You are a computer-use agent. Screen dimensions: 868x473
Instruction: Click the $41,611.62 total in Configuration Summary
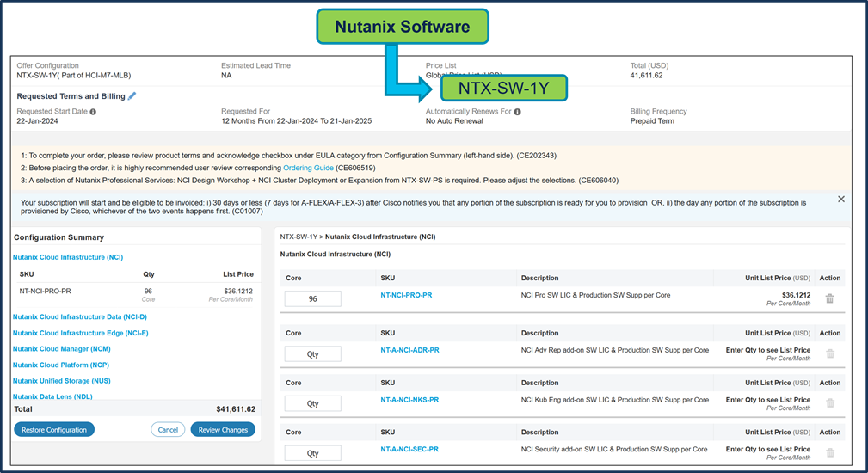[236, 409]
